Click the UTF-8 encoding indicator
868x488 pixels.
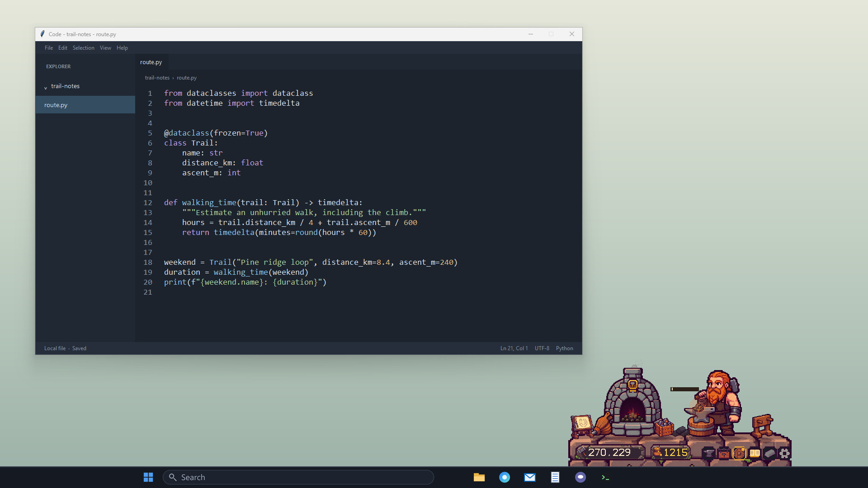[542, 348]
